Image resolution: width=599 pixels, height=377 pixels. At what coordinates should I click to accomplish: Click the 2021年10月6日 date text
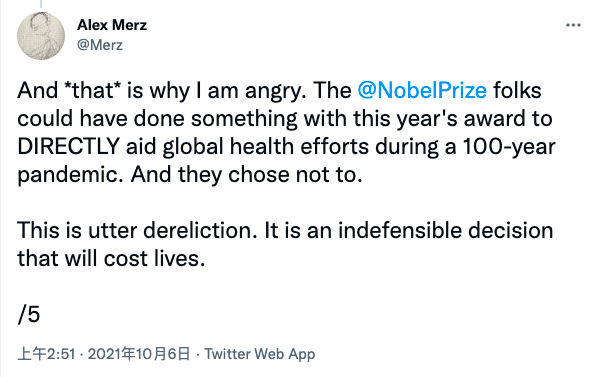[x=139, y=354]
